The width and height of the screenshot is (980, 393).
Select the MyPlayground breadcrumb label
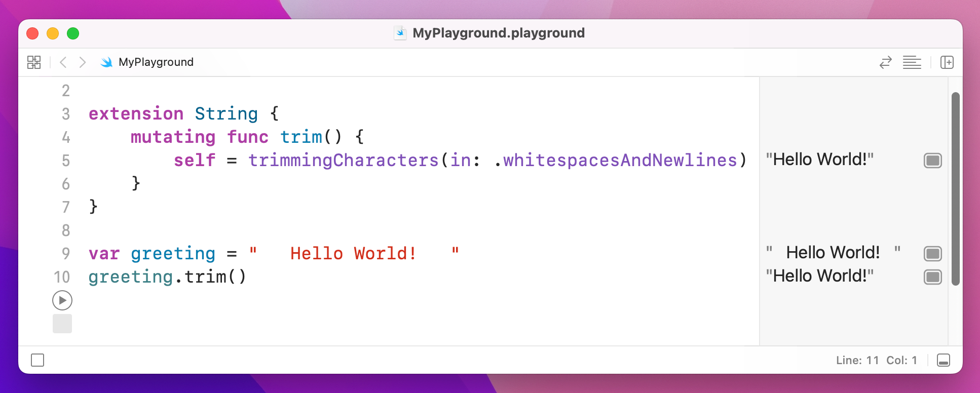pos(156,62)
